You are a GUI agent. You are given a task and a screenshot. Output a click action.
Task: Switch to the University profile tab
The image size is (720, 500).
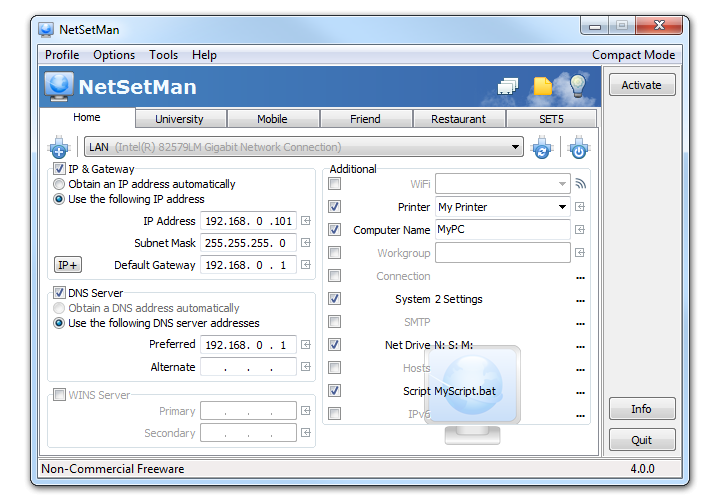pos(179,119)
